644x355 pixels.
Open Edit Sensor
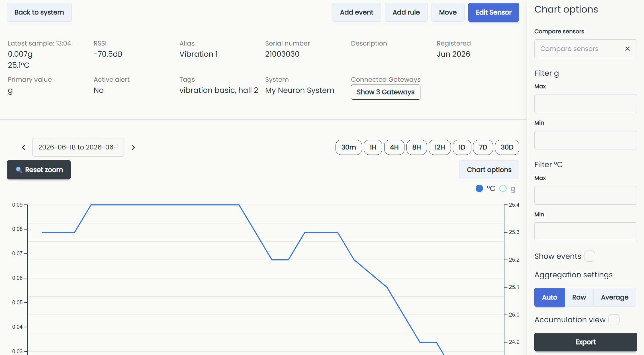click(494, 12)
